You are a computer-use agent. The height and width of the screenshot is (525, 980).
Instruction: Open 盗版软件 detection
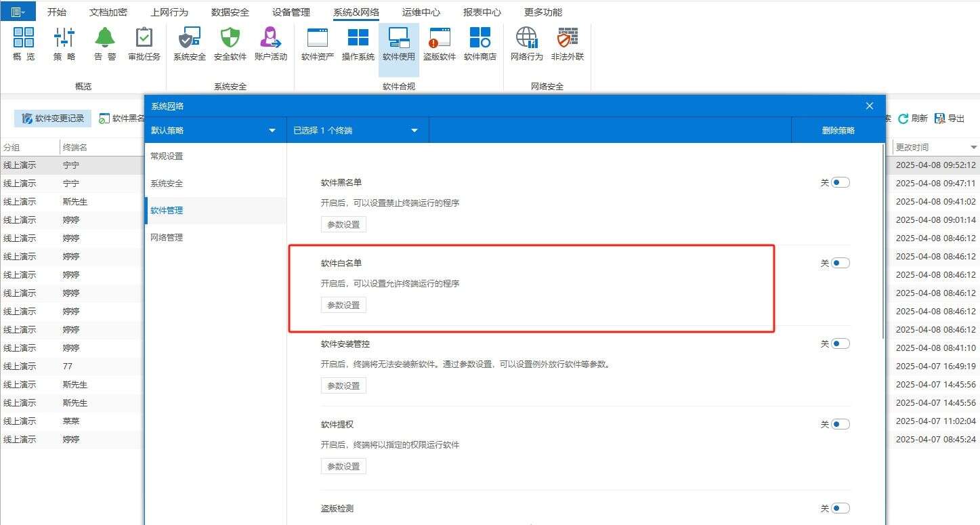(439, 43)
